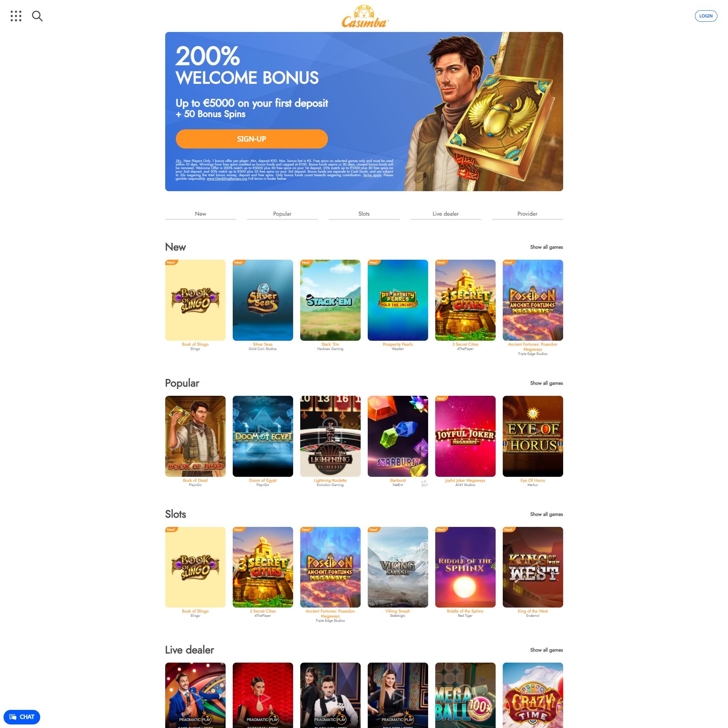
Task: Open Gamblingtherapy.org link in banner
Action: pos(227,179)
